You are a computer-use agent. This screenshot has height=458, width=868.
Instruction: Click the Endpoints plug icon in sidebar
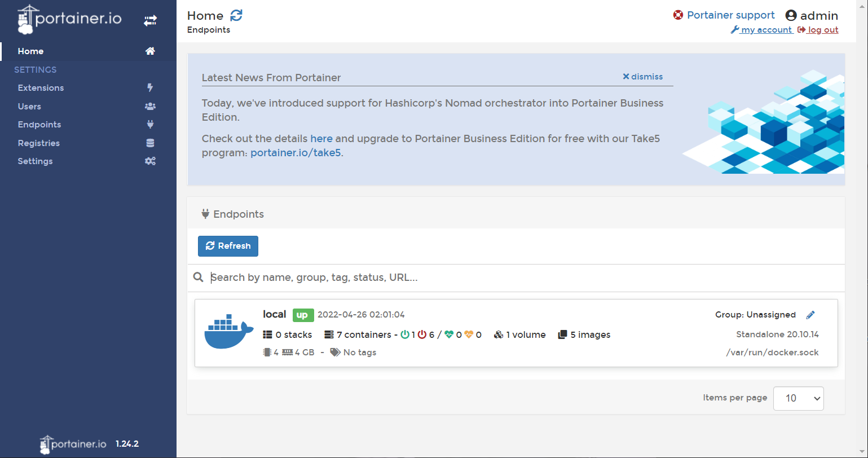(150, 125)
